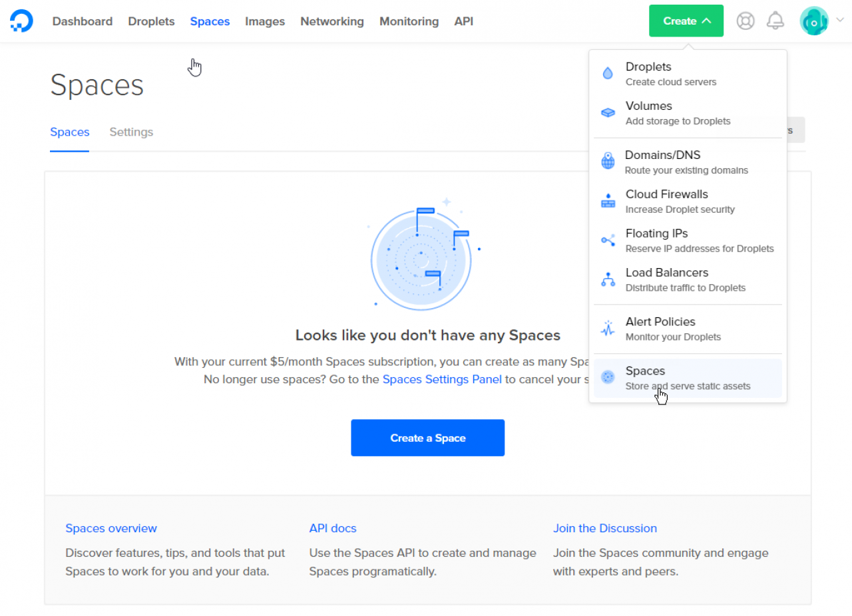The height and width of the screenshot is (616, 852).
Task: Check notifications using the bell icon
Action: click(775, 21)
